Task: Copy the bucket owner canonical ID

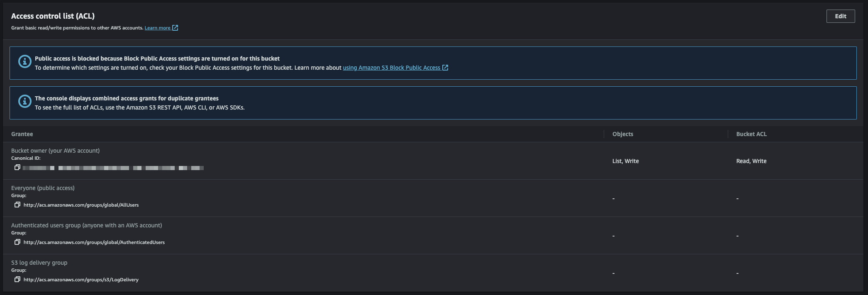Action: [x=17, y=167]
